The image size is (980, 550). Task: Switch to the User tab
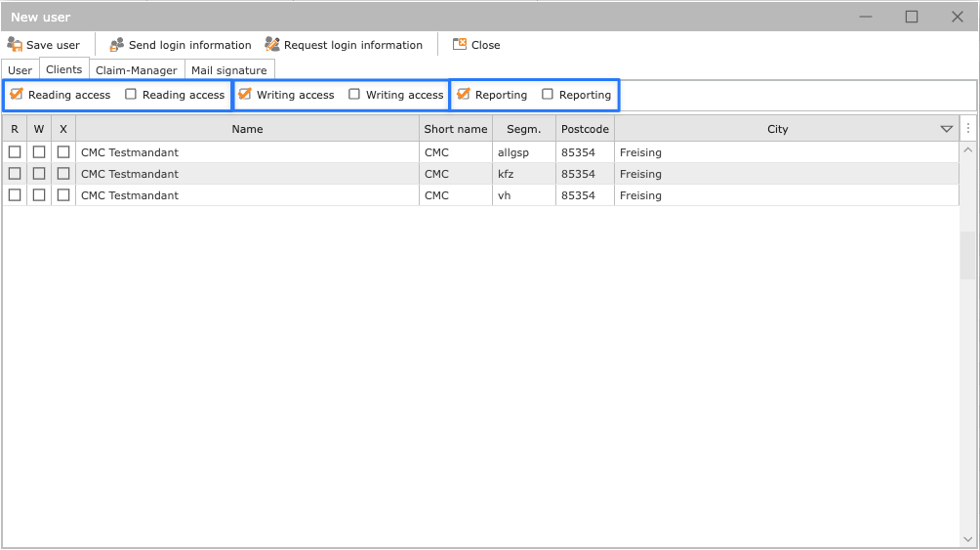20,70
